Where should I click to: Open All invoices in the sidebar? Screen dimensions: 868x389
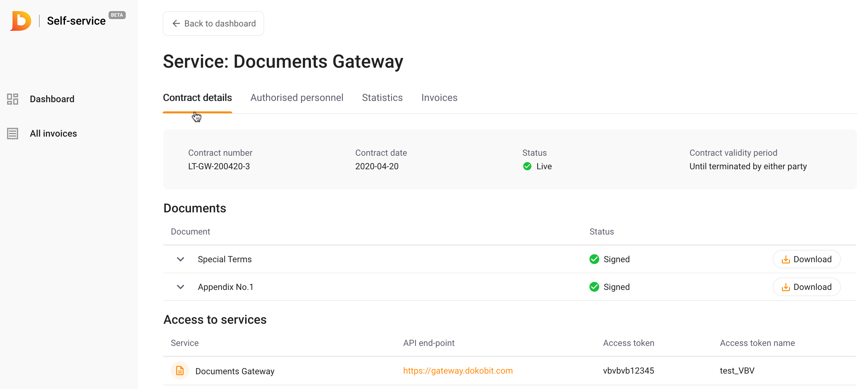tap(53, 134)
